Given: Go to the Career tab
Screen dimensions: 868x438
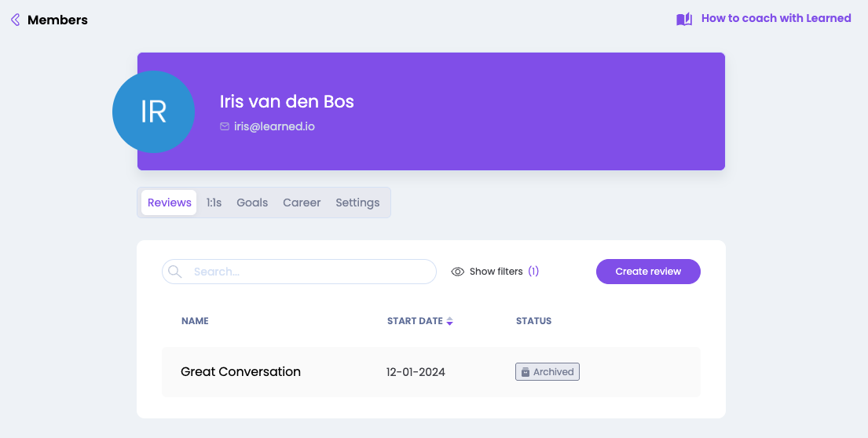Looking at the screenshot, I should pyautogui.click(x=302, y=203).
